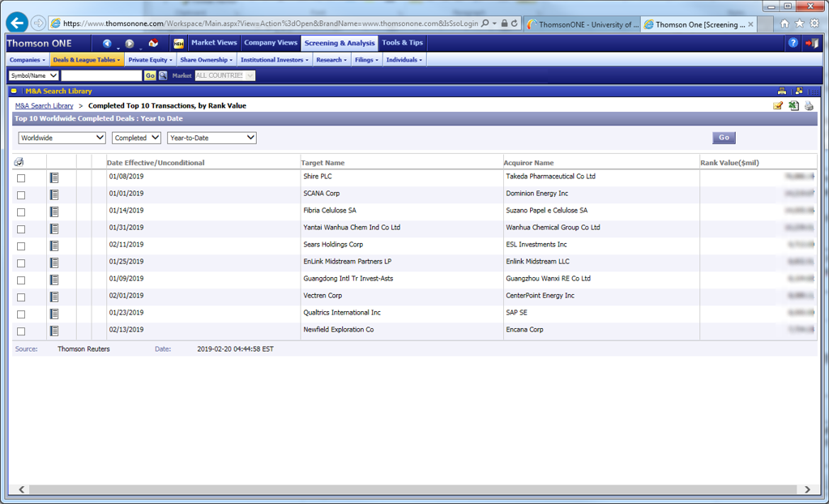Open the Individuals menu
829x504 pixels.
(404, 60)
